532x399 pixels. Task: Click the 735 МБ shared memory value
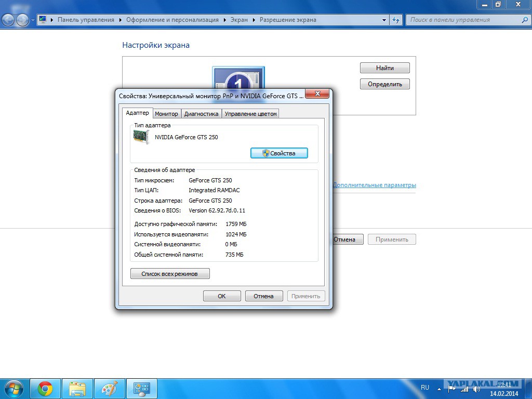[234, 255]
